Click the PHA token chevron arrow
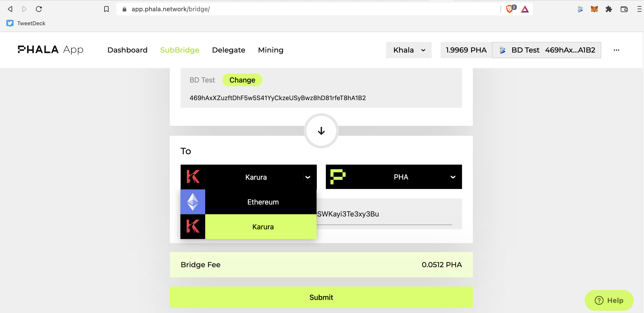The height and width of the screenshot is (313, 644). point(453,177)
